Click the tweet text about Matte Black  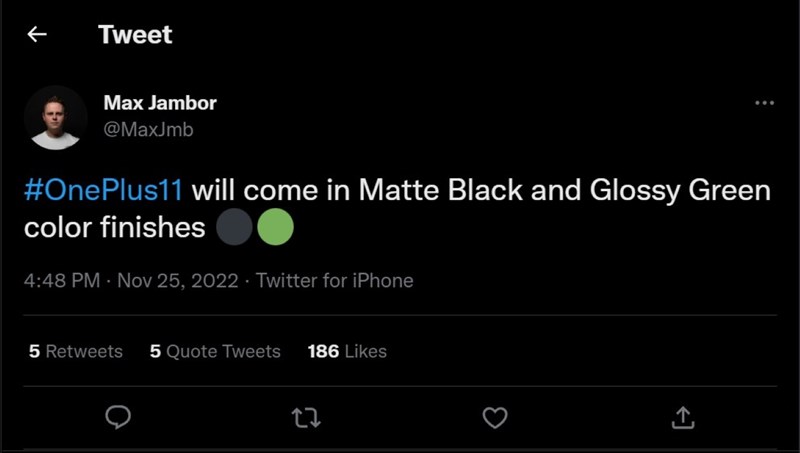click(x=480, y=190)
